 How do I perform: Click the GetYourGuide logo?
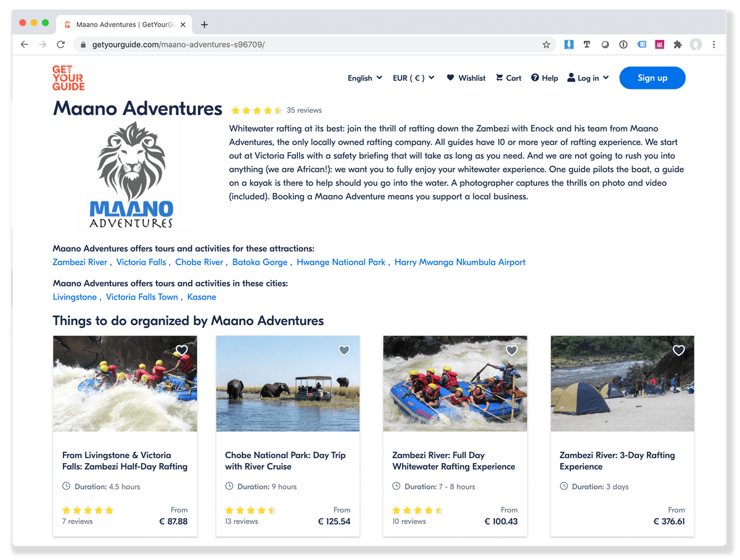click(68, 78)
